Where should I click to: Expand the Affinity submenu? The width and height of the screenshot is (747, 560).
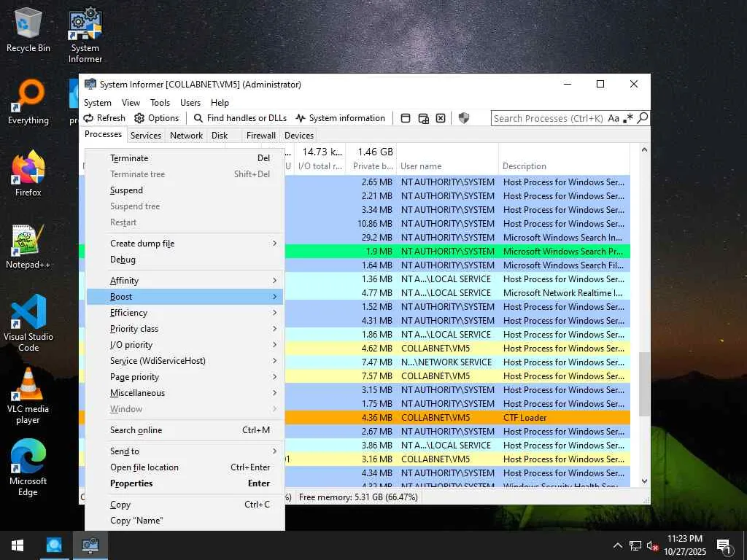[x=185, y=281]
